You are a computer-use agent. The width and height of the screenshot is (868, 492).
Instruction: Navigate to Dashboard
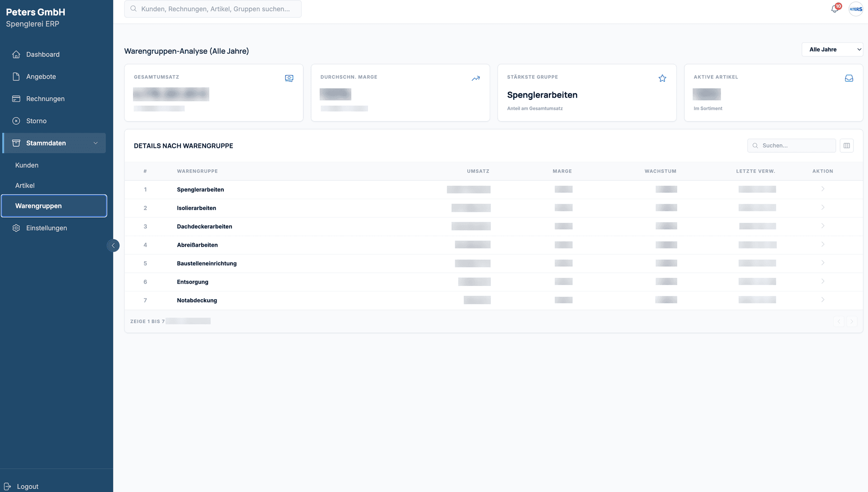[x=54, y=54]
